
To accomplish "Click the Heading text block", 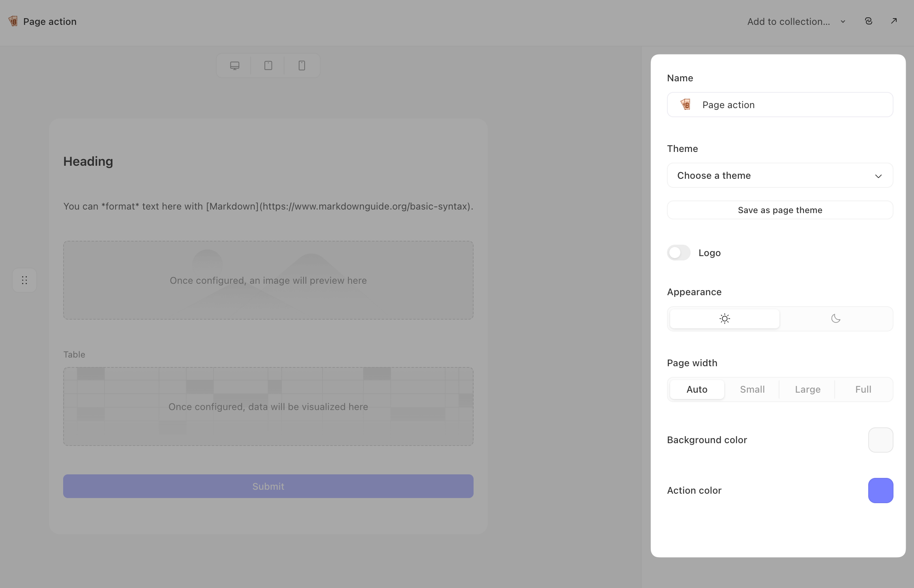I will (88, 161).
